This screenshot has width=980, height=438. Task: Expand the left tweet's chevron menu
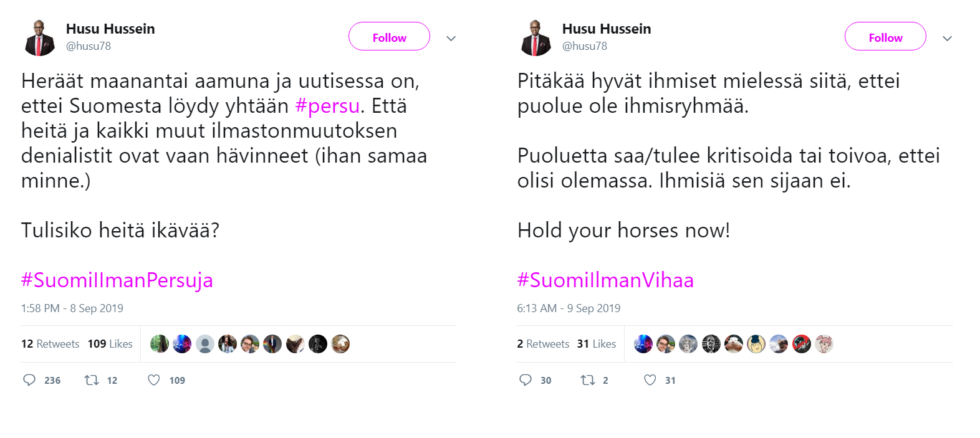[451, 39]
